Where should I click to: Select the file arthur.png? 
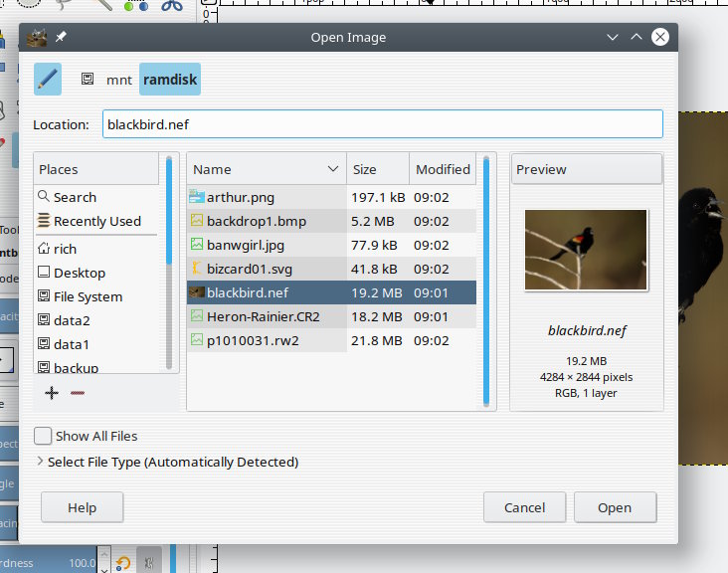click(x=331, y=197)
